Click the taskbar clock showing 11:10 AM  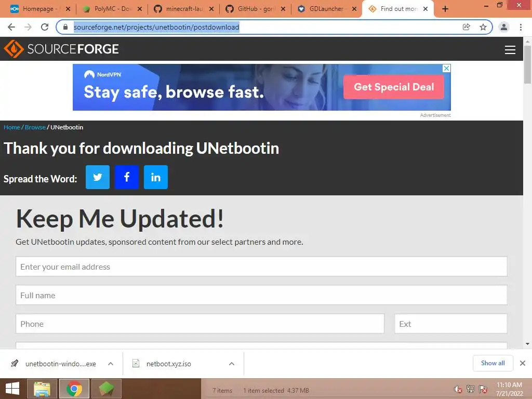tap(509, 389)
